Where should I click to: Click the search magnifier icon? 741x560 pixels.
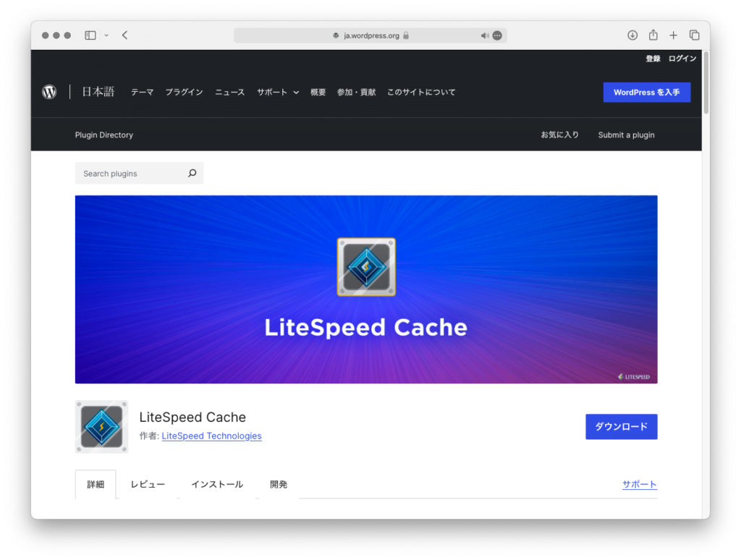click(x=192, y=174)
